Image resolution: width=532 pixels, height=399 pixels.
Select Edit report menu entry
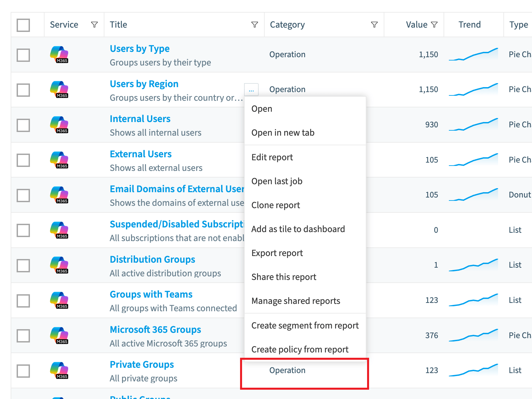click(305, 157)
